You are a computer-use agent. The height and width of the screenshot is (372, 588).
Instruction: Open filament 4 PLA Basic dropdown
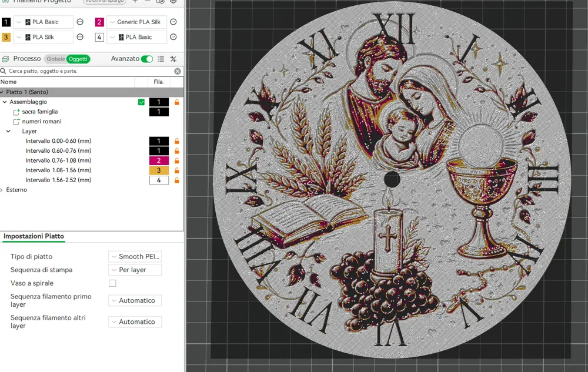pyautogui.click(x=137, y=37)
